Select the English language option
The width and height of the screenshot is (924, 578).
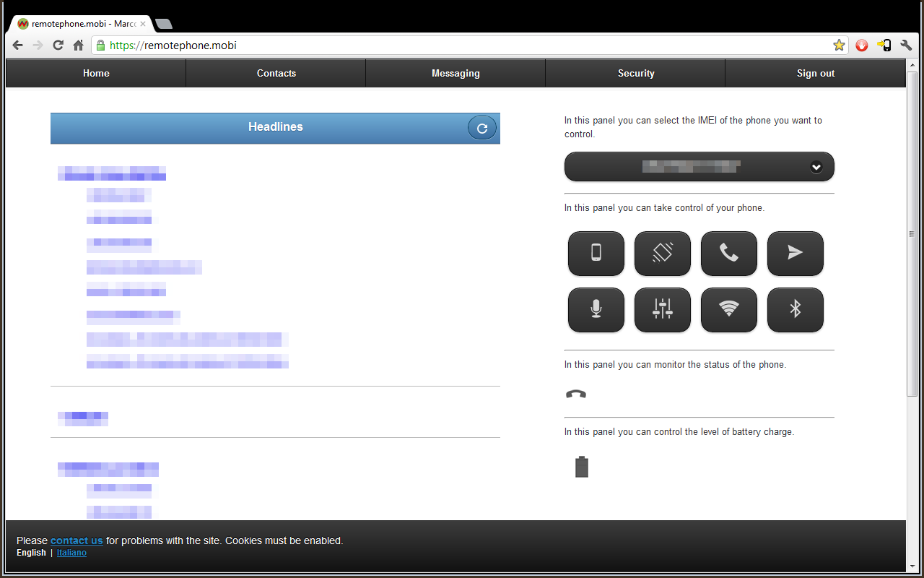pyautogui.click(x=31, y=553)
